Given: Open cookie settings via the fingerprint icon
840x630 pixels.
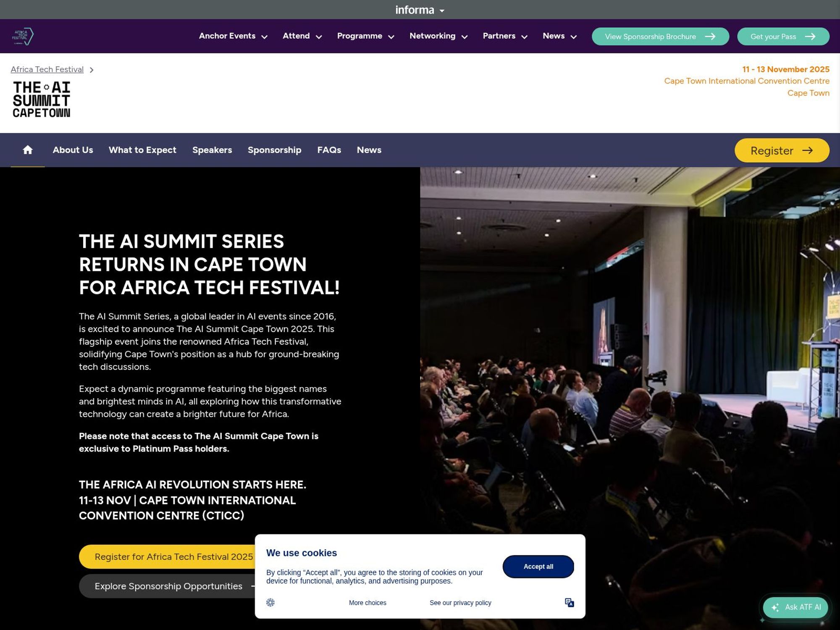Looking at the screenshot, I should (270, 602).
